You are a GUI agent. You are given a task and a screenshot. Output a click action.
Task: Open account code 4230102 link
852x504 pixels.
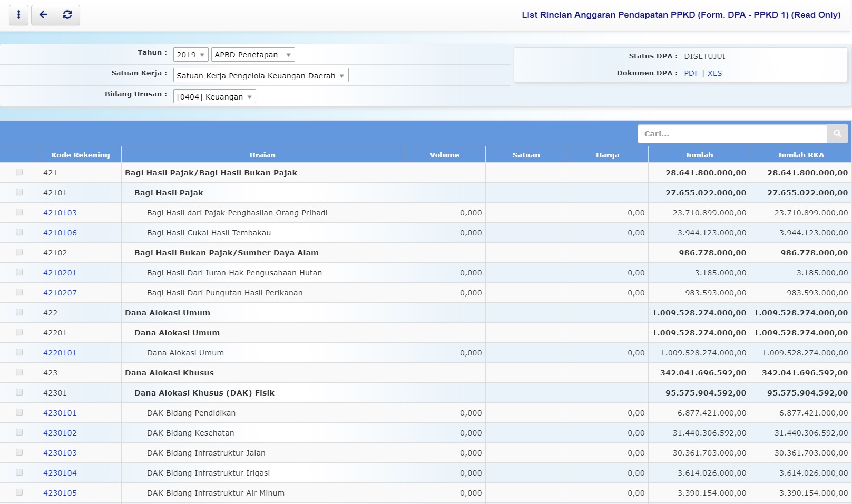point(60,433)
